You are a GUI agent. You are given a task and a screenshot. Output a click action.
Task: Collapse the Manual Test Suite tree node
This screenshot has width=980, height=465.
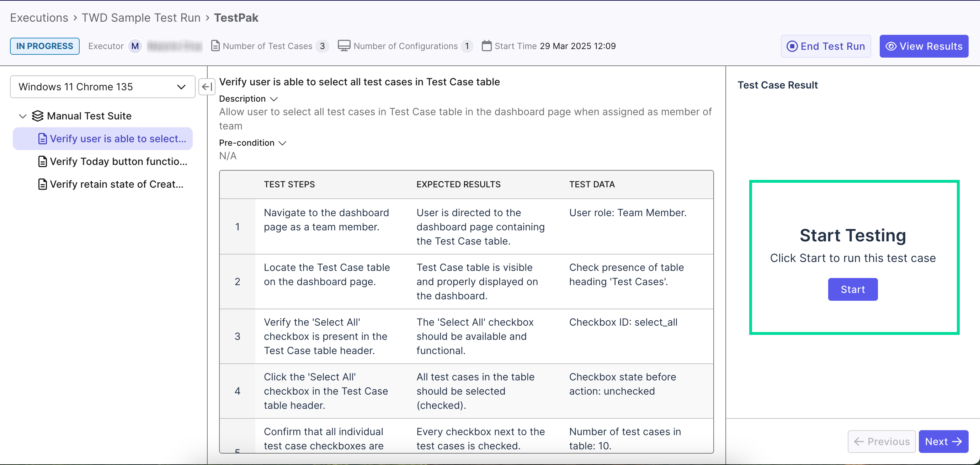coord(23,116)
